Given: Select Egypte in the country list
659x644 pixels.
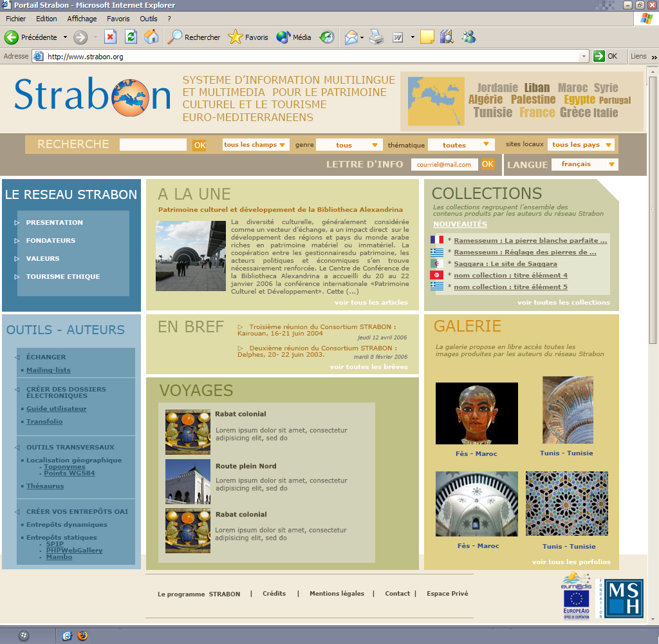Looking at the screenshot, I should click(579, 99).
